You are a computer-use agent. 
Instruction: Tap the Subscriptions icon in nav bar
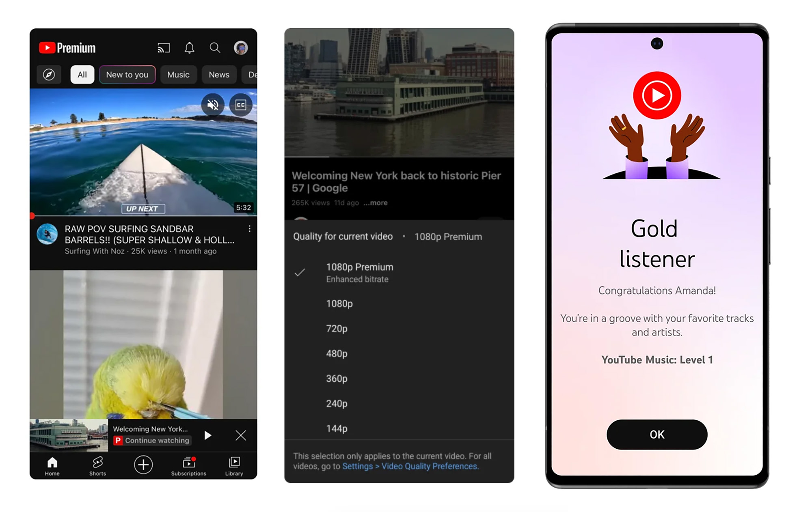[189, 464]
